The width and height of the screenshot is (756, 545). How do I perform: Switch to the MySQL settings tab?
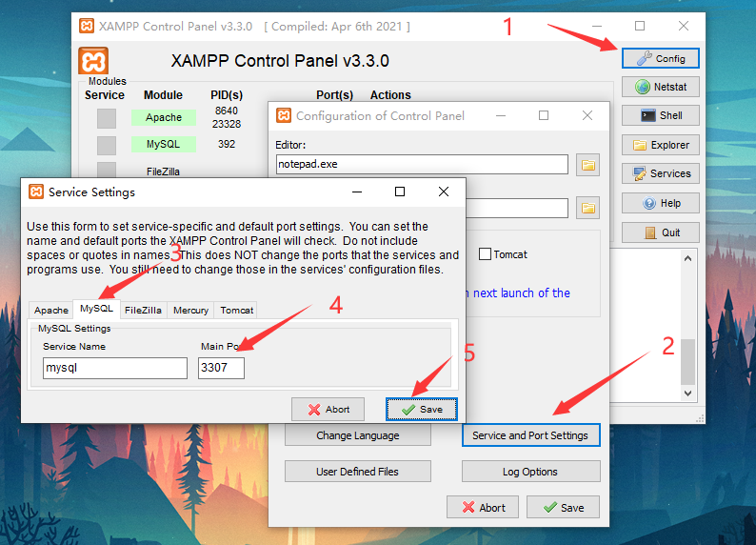click(x=96, y=309)
